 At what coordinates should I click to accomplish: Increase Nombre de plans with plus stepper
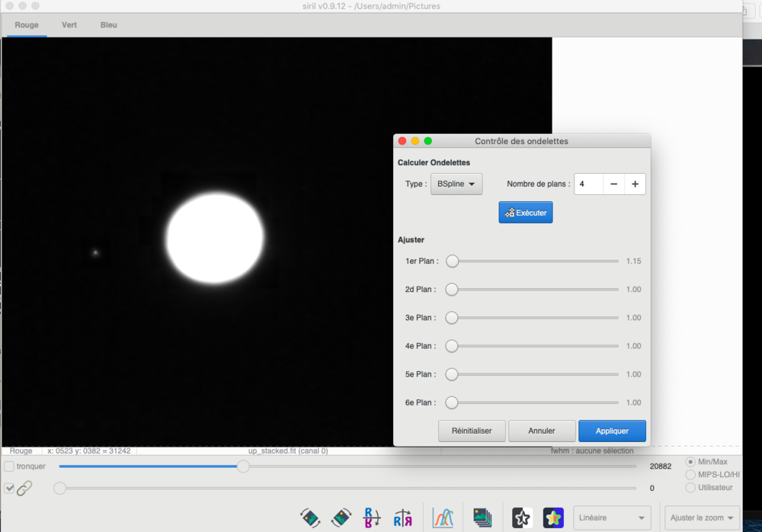636,184
